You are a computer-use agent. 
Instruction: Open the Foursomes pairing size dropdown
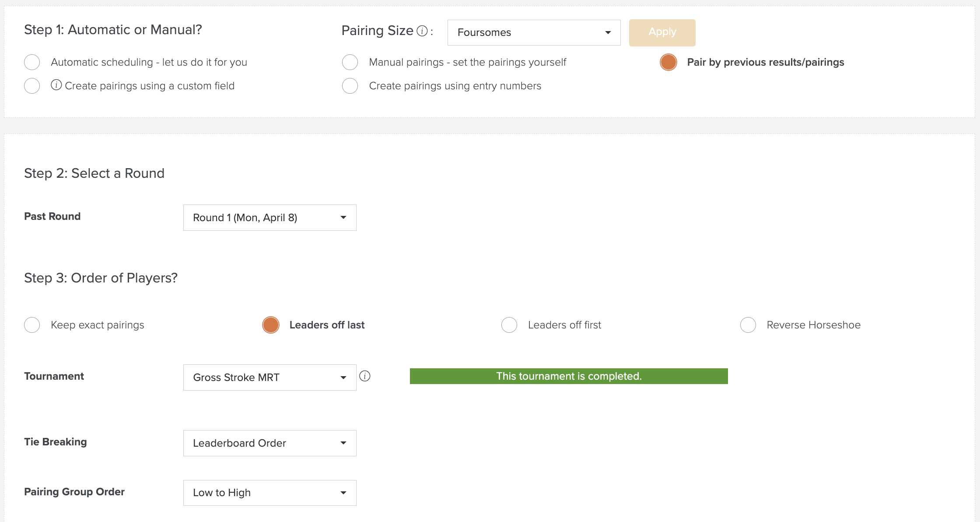[x=534, y=32]
